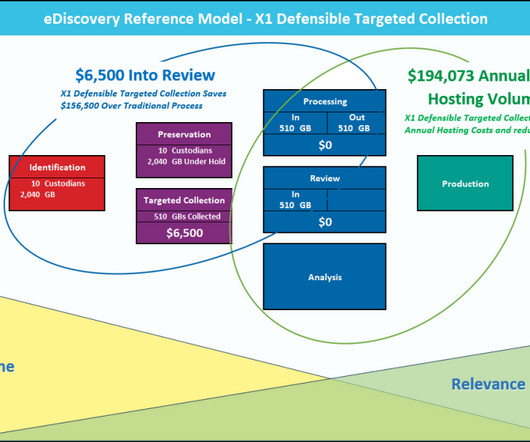Click Processing 'Out 510 GB' cell
The image size is (530, 442).
click(x=356, y=123)
